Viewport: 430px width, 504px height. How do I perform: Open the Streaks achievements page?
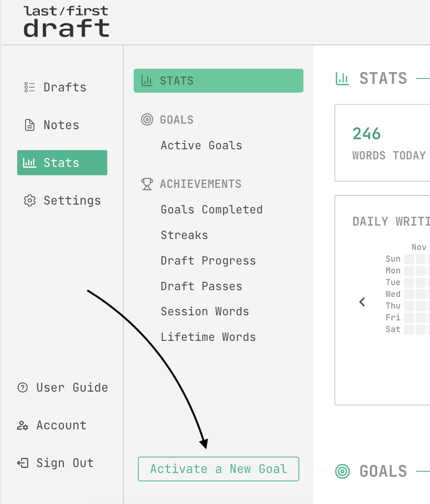coord(184,235)
